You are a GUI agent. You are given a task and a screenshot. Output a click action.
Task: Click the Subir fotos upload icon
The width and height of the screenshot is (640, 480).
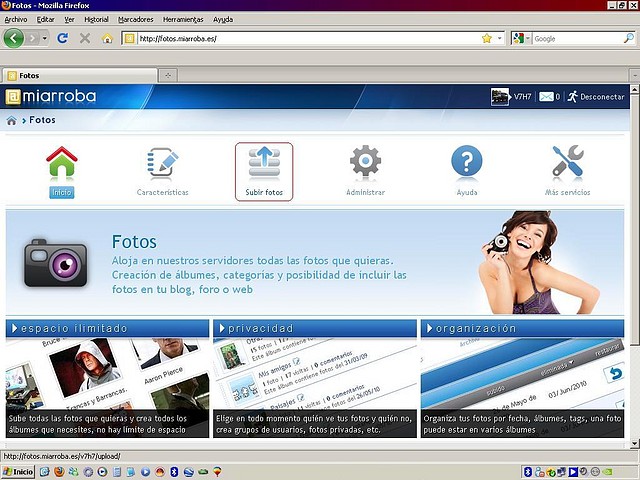coord(264,162)
